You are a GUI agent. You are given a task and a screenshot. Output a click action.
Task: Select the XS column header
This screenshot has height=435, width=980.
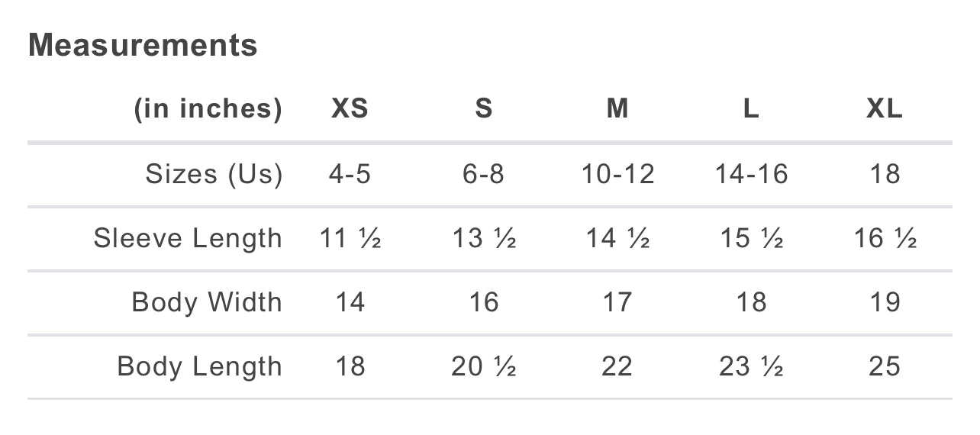coord(350,109)
